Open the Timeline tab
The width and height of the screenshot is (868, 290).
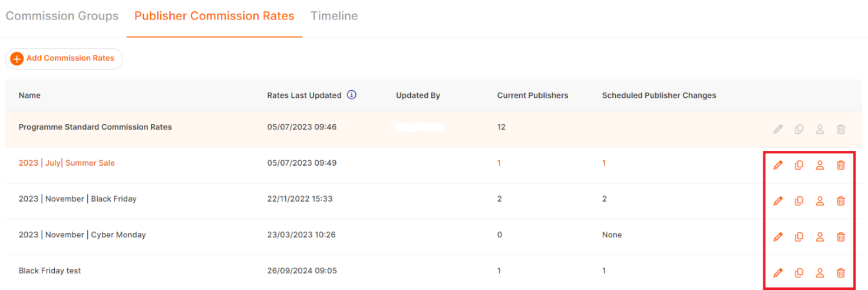point(334,16)
